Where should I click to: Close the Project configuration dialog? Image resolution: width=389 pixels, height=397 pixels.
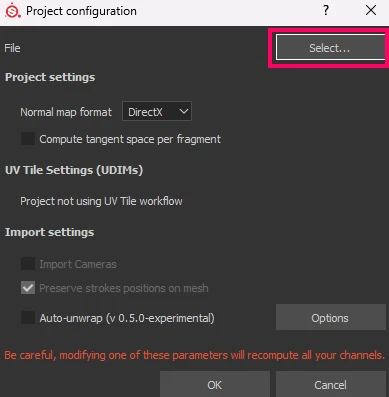[371, 10]
